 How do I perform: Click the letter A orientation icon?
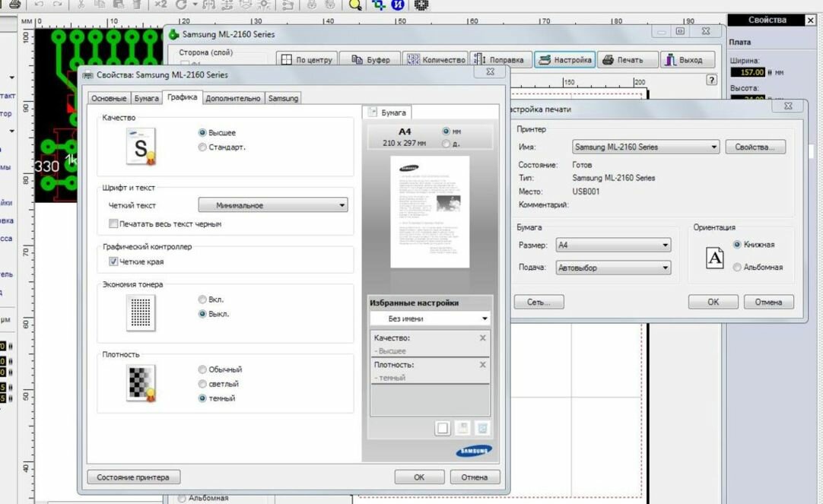point(714,258)
